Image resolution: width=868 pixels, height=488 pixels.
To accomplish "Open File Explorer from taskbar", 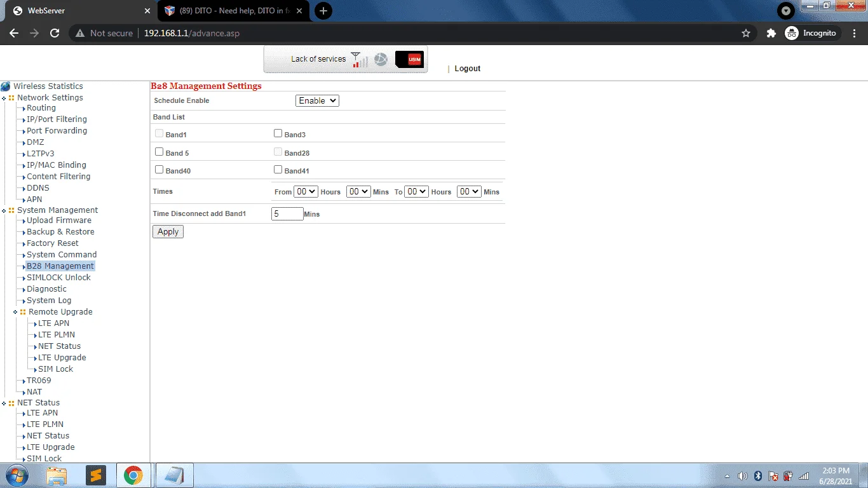I will (57, 475).
